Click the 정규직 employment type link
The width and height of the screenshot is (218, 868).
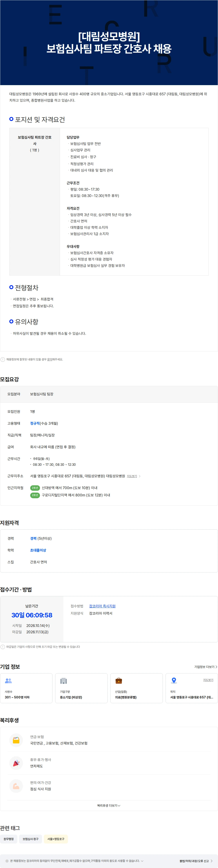click(x=35, y=424)
